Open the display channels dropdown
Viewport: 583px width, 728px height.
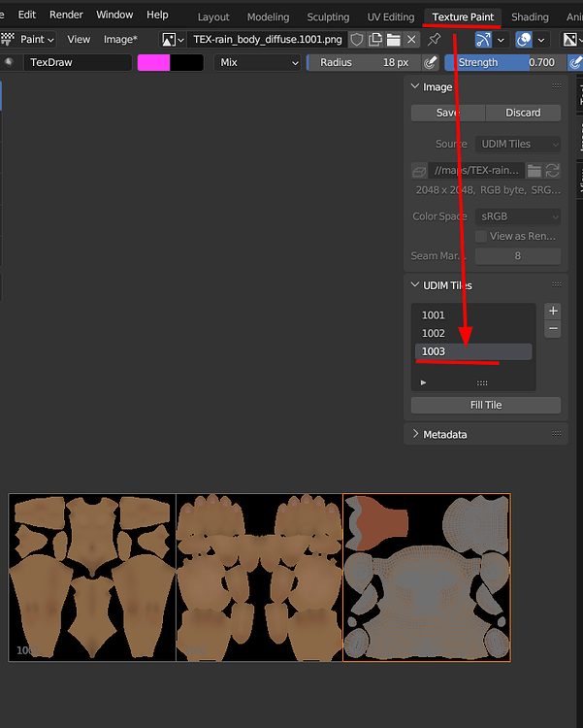(x=571, y=40)
